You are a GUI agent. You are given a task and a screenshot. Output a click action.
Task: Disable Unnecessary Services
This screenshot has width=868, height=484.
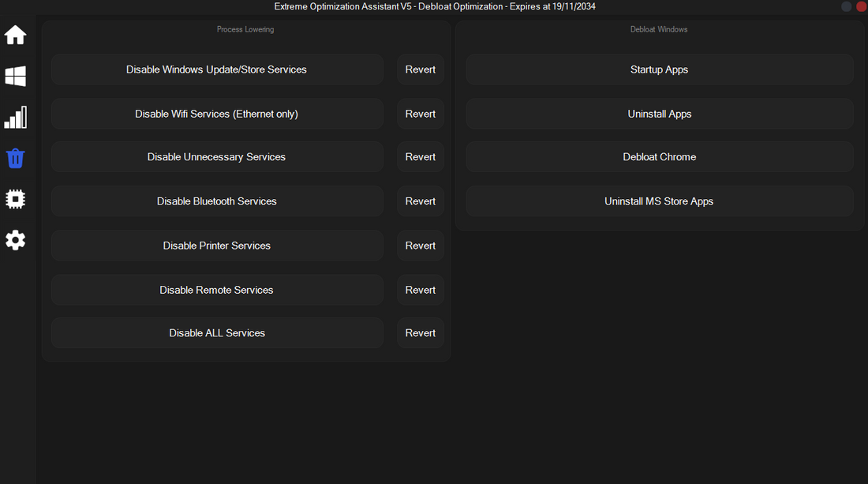coord(216,156)
